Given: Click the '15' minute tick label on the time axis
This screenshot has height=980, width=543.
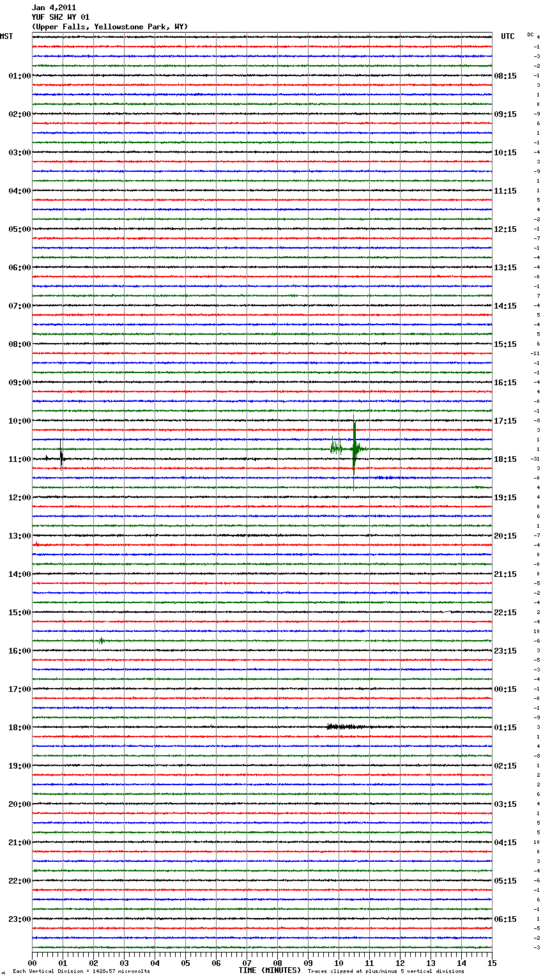Looking at the screenshot, I should tap(492, 963).
